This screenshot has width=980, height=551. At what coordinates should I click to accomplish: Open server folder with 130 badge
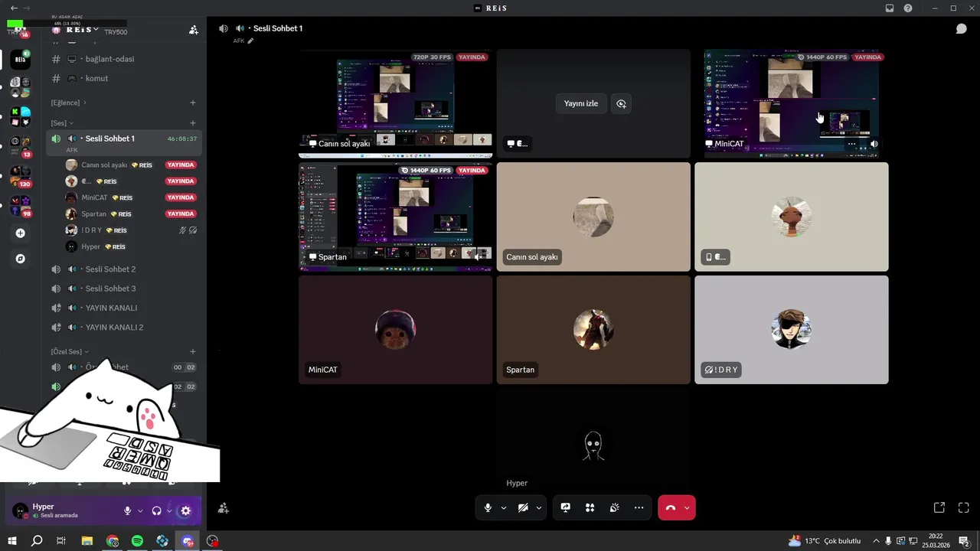pyautogui.click(x=21, y=175)
